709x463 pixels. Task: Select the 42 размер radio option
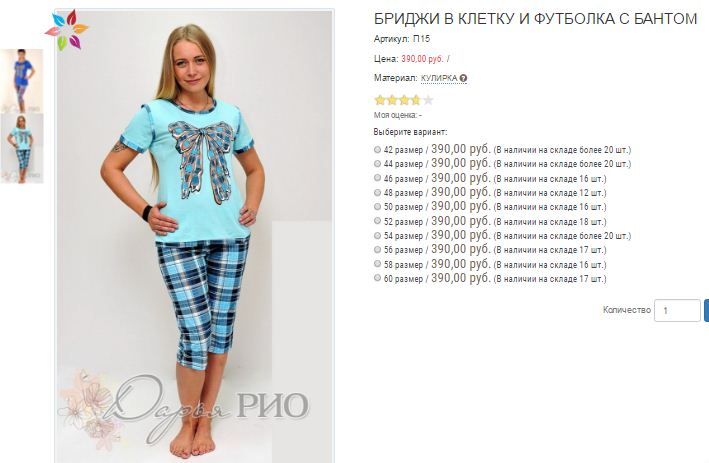pyautogui.click(x=378, y=149)
